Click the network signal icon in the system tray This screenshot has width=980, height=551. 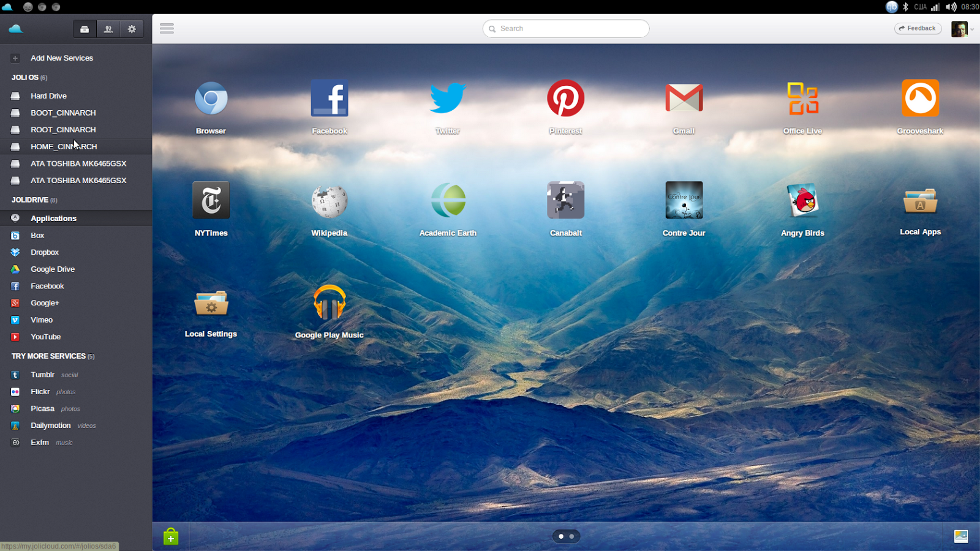point(935,7)
